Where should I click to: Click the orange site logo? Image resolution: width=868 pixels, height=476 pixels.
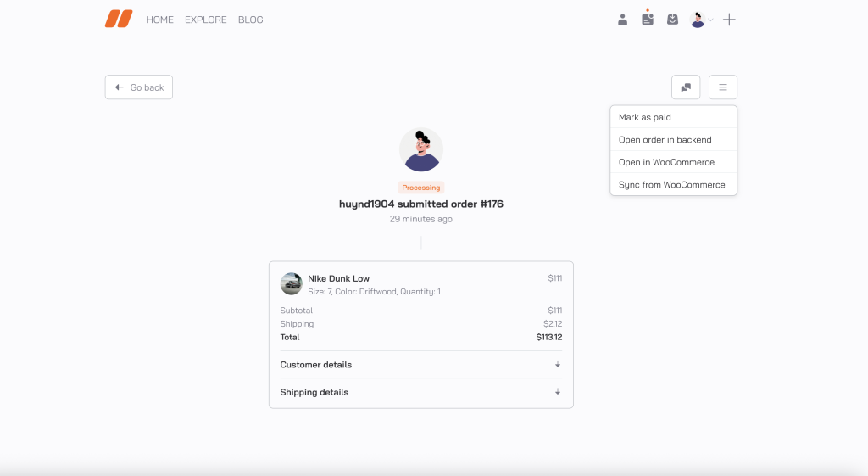click(x=119, y=19)
